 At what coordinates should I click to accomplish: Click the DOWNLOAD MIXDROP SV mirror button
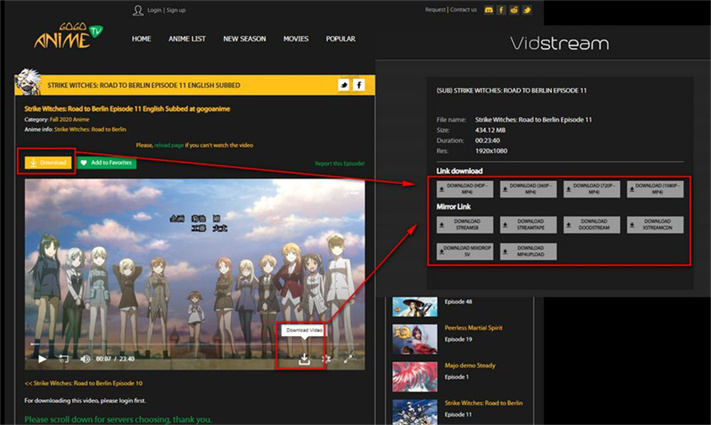click(x=465, y=251)
